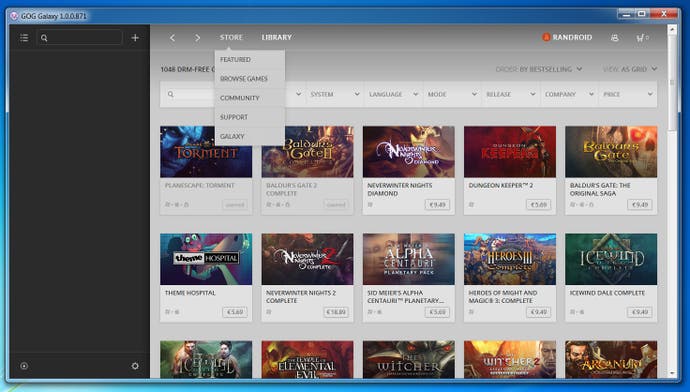
Task: Switch to the LIBRARY tab
Action: [276, 37]
